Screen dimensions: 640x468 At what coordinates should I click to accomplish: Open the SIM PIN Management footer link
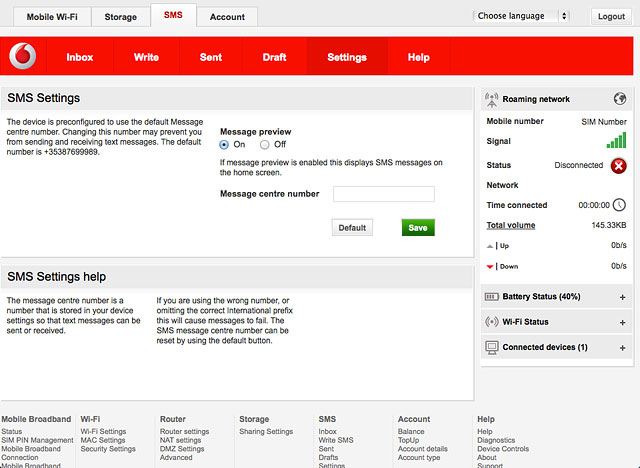pyautogui.click(x=38, y=440)
